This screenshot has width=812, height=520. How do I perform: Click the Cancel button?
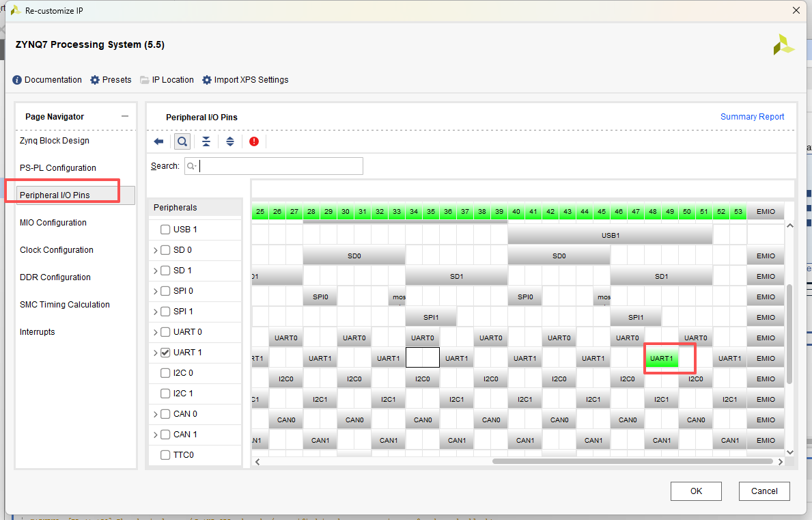[x=764, y=491]
